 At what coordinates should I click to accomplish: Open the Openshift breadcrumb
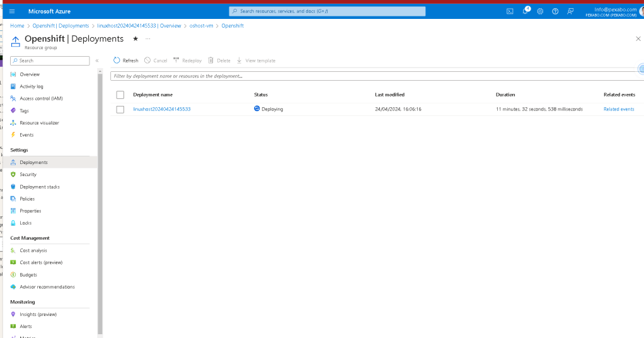233,25
